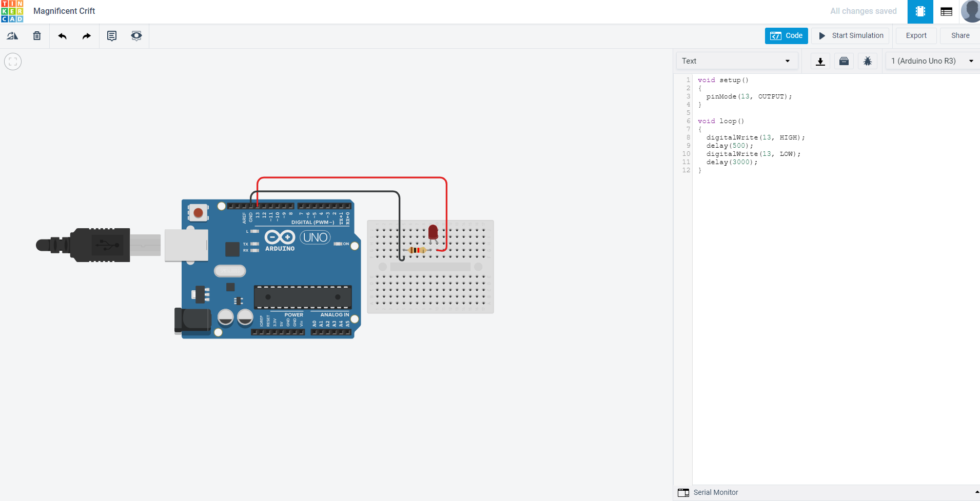Open the Share dialog
This screenshot has height=501, width=980.
[x=959, y=35]
